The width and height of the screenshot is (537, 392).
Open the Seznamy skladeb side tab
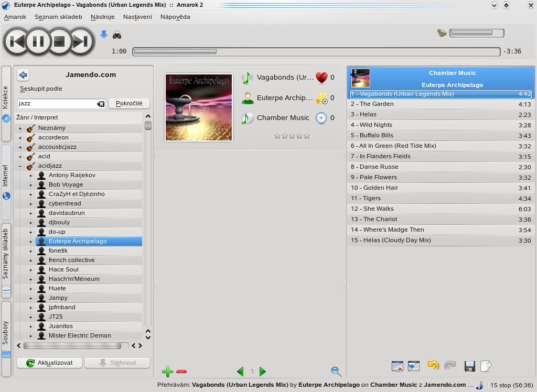(6, 260)
